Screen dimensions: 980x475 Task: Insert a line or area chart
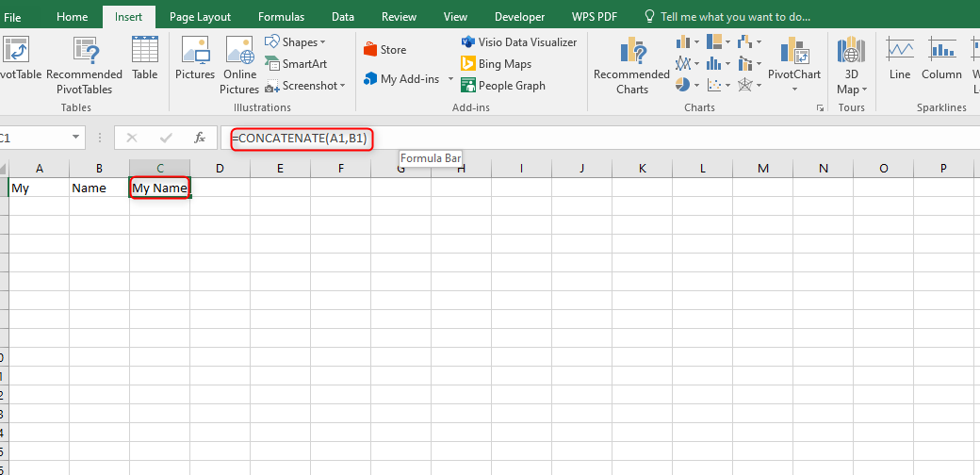pyautogui.click(x=683, y=64)
